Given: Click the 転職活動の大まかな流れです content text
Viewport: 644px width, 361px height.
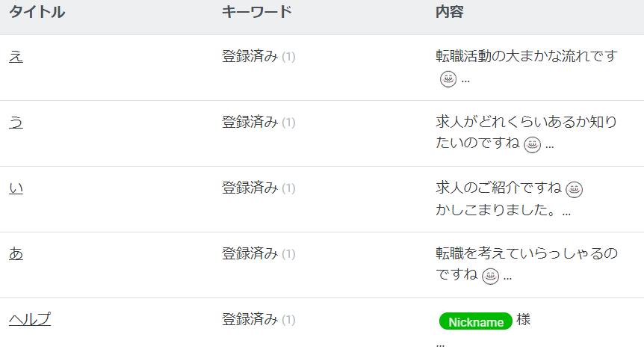Looking at the screenshot, I should click(527, 56).
